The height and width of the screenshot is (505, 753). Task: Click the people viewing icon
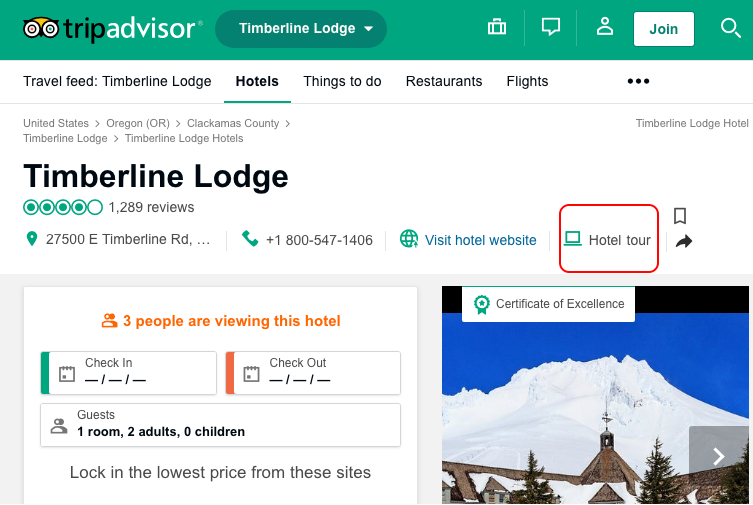tap(109, 320)
